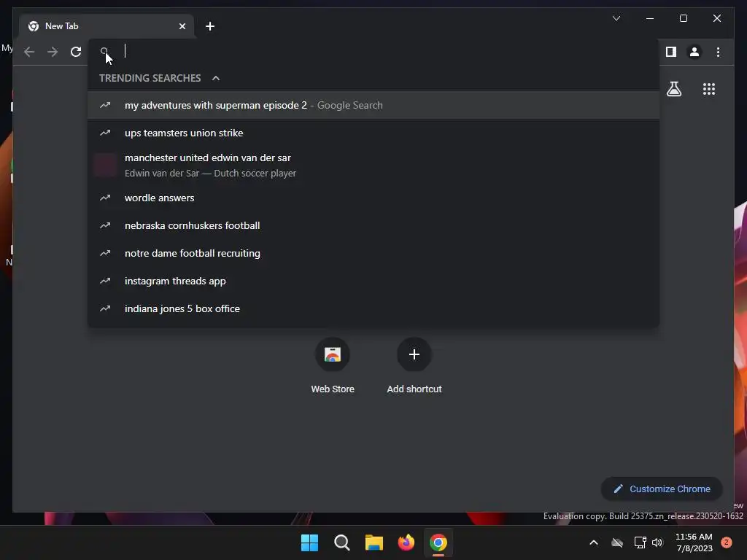Open Windows taskbar search
747x560 pixels.
point(341,542)
